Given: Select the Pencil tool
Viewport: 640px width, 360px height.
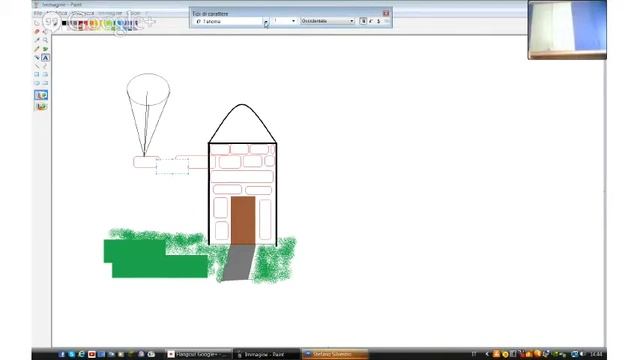Looking at the screenshot, I should 37,49.
